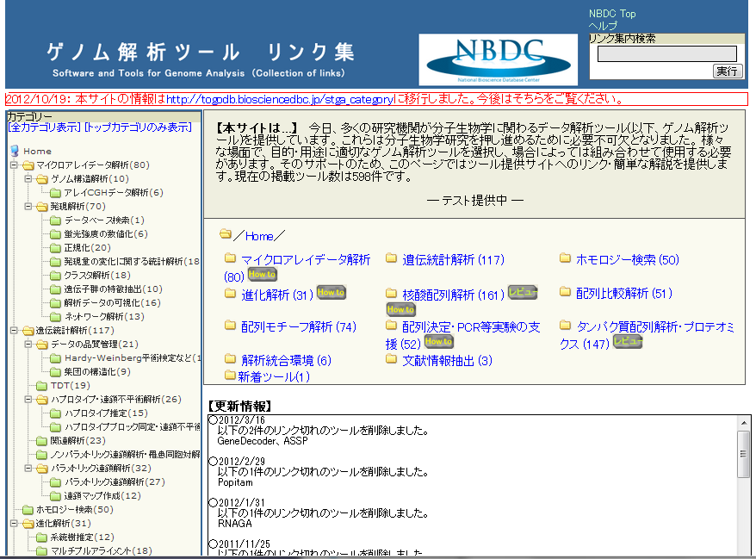Click the Home icon in category tree
The image size is (756, 559).
[14, 151]
